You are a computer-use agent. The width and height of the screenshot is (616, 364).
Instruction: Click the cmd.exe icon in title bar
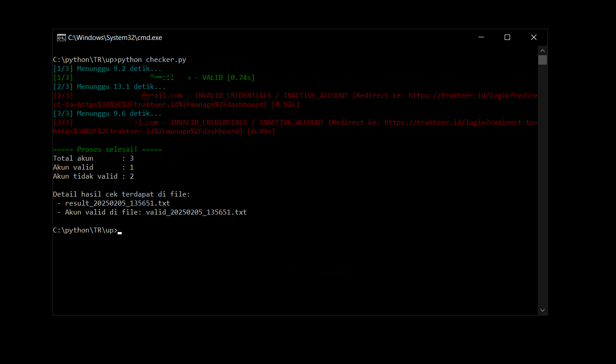click(x=61, y=38)
